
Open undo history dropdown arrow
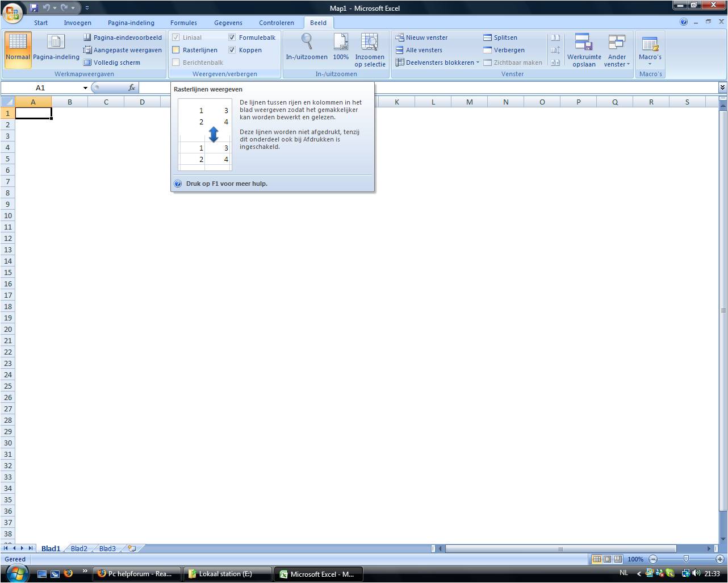(55, 8)
